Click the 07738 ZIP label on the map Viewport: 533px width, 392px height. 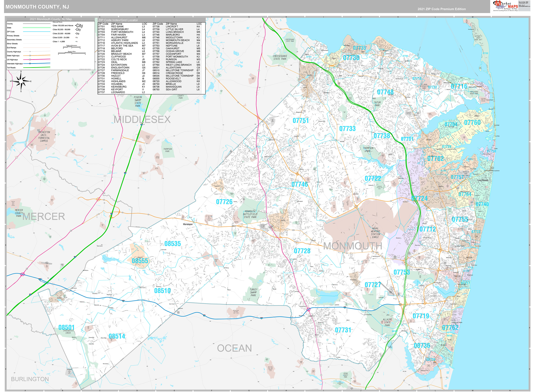[382, 136]
